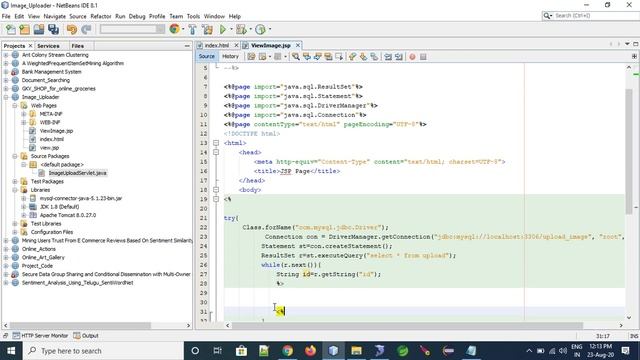Switch to the Services tab
This screenshot has width=640, height=360.
[x=48, y=46]
